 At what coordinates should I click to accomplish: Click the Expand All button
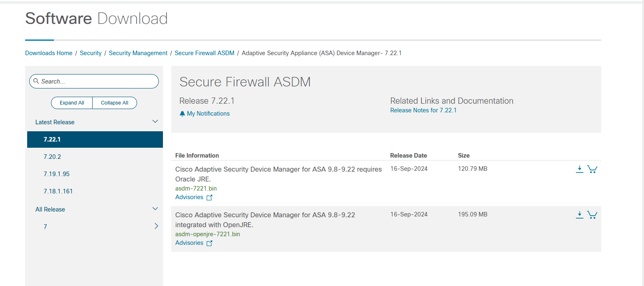72,103
